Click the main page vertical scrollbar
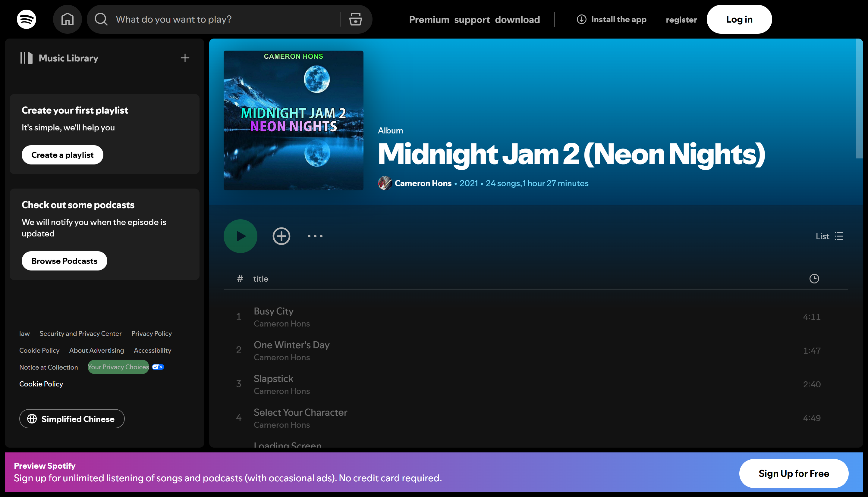This screenshot has height=497, width=868. click(x=859, y=99)
